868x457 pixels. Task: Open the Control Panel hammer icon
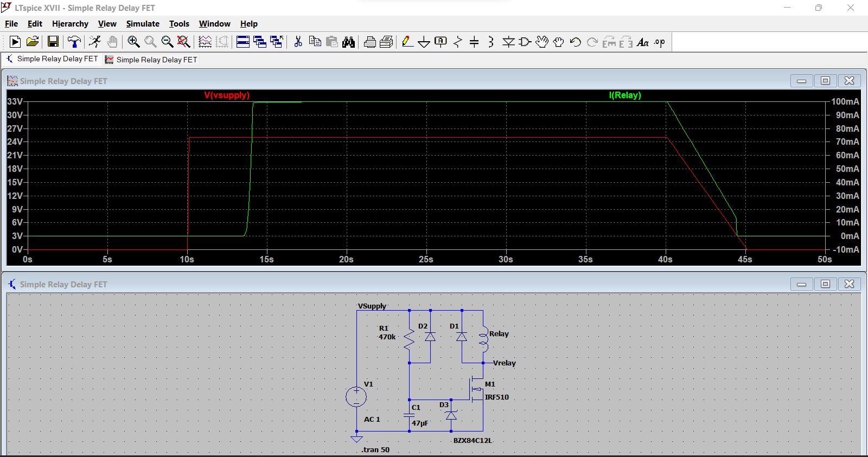74,42
